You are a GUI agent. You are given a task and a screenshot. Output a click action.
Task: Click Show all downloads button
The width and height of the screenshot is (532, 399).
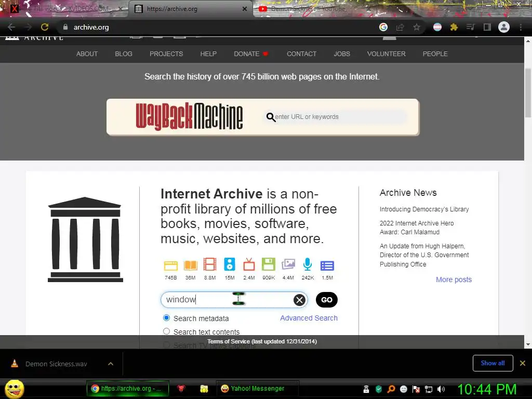493,363
